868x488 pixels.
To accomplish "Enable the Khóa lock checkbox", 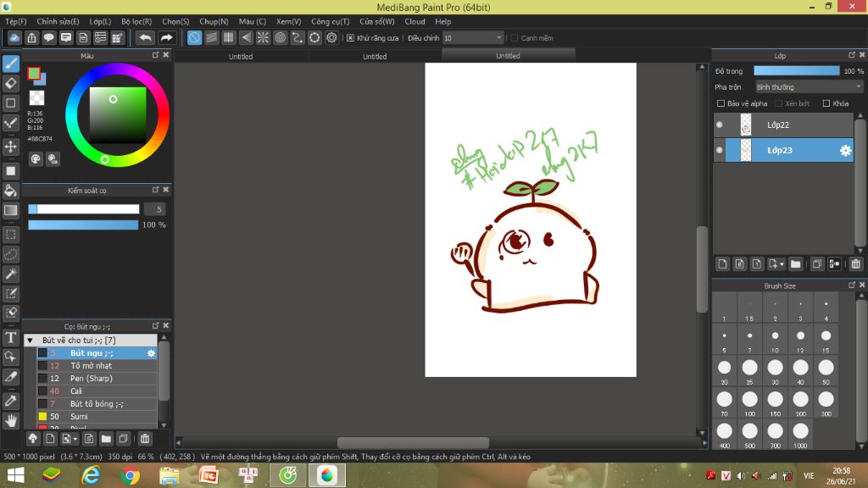I will click(826, 103).
